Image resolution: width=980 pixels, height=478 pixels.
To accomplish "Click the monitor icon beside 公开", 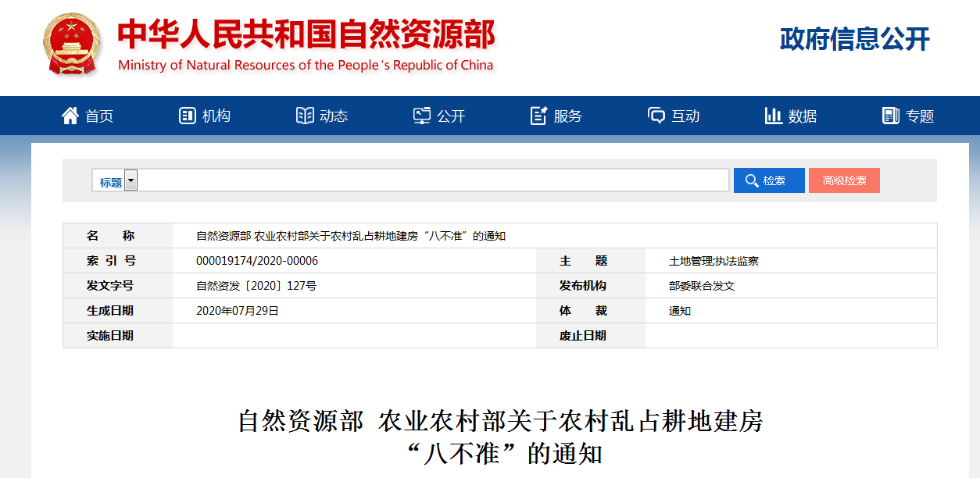I will click(422, 116).
